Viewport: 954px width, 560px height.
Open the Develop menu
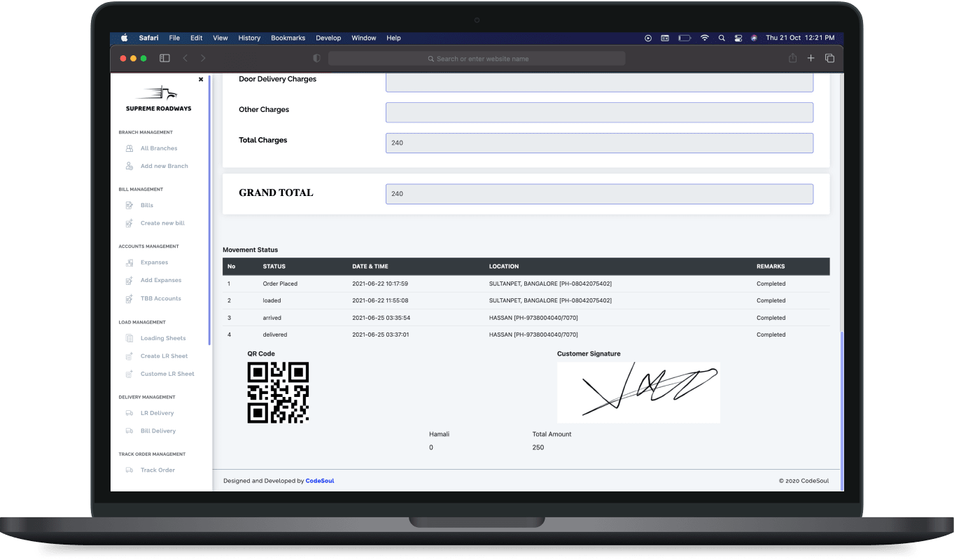(328, 38)
